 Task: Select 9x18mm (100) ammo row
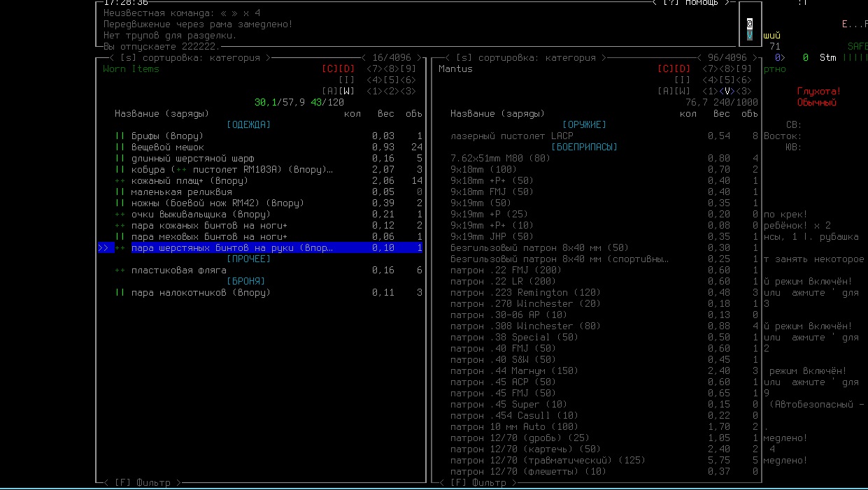point(604,170)
